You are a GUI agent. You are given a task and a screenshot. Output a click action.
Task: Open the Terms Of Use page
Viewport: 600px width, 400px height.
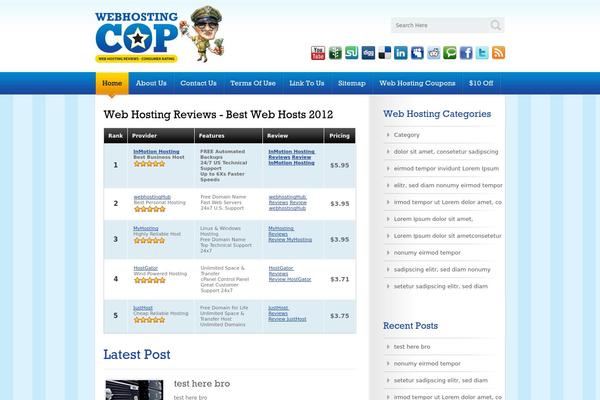(253, 83)
